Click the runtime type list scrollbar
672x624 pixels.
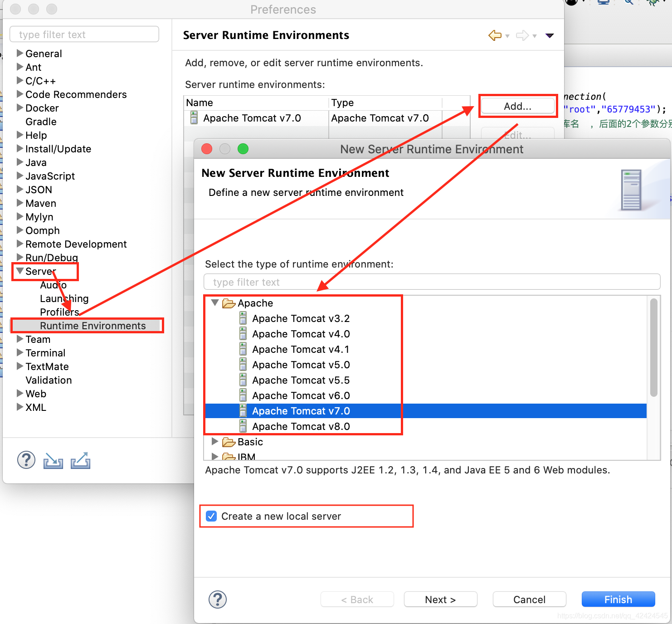click(653, 347)
